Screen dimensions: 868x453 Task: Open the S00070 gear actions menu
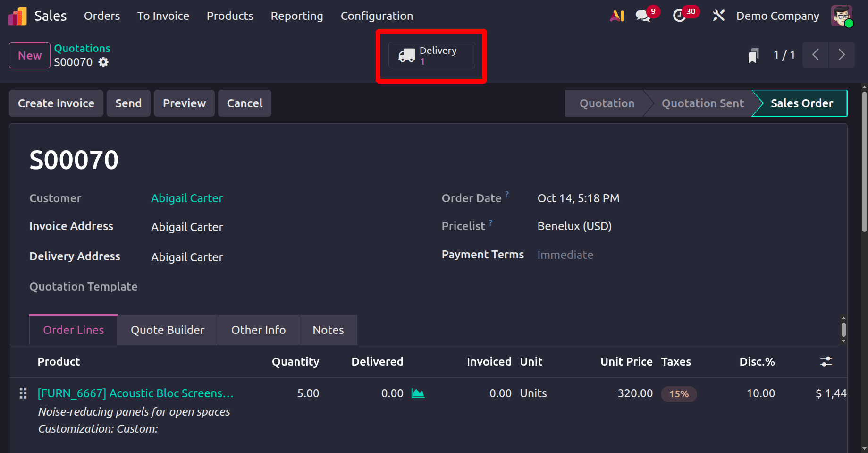pos(103,62)
